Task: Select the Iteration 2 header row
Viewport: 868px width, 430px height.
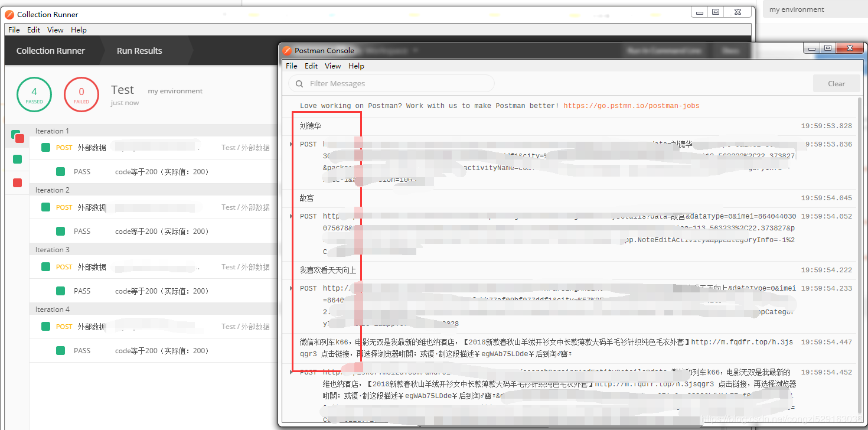Action: click(153, 190)
